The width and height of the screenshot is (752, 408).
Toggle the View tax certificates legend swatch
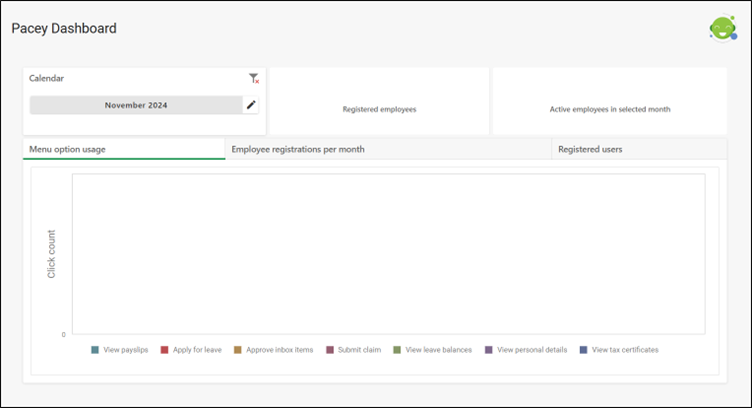pyautogui.click(x=584, y=350)
